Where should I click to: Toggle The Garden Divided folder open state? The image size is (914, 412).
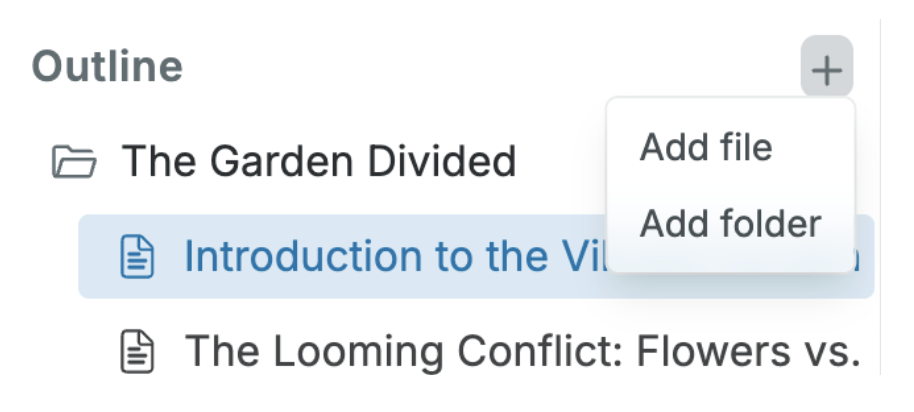click(x=74, y=161)
